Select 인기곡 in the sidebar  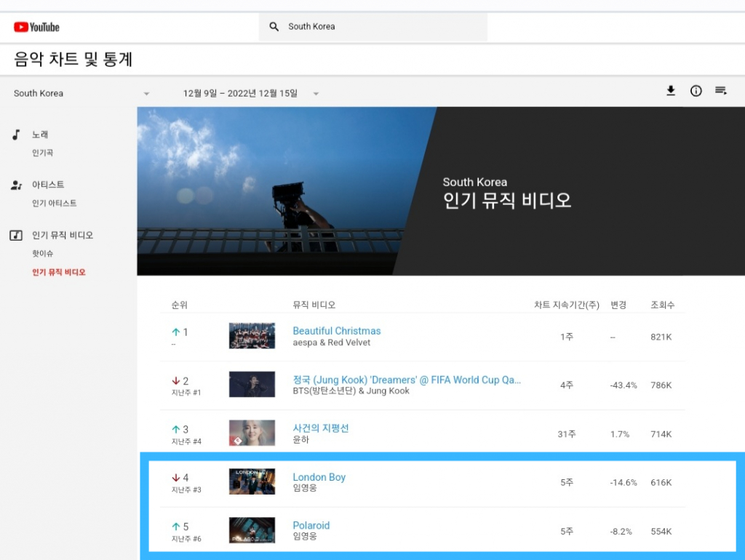tap(42, 153)
